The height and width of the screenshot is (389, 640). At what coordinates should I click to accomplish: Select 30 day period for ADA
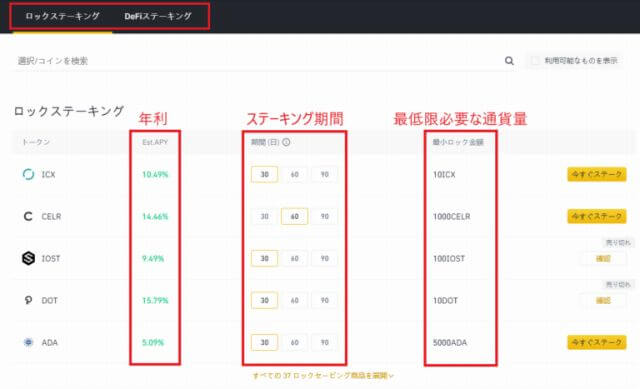(264, 342)
